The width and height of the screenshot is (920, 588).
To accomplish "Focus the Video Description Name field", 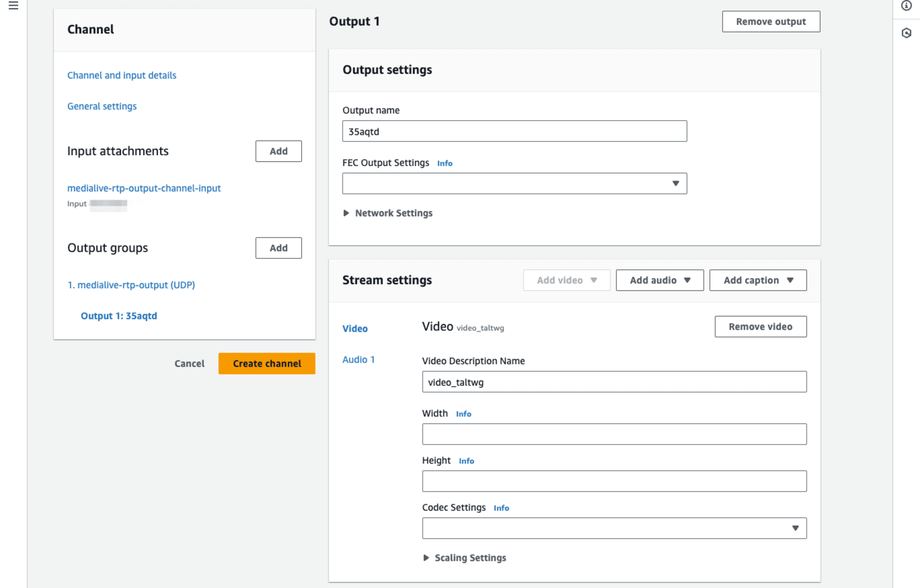I will pos(614,382).
